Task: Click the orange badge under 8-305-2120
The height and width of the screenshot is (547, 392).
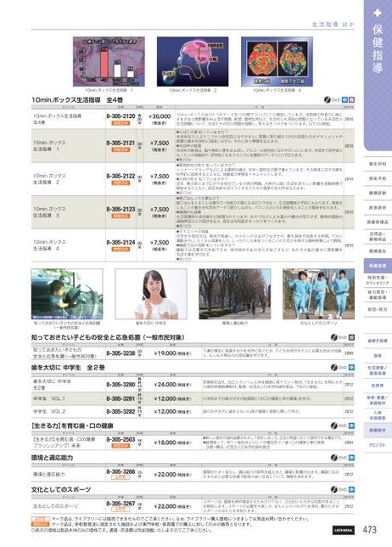Action: click(120, 123)
